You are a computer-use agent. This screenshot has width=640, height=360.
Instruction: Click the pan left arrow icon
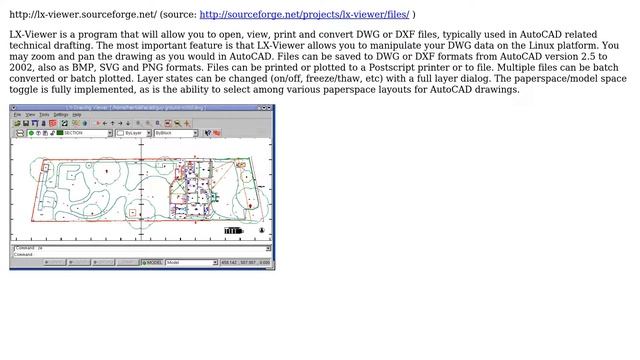coord(105,123)
